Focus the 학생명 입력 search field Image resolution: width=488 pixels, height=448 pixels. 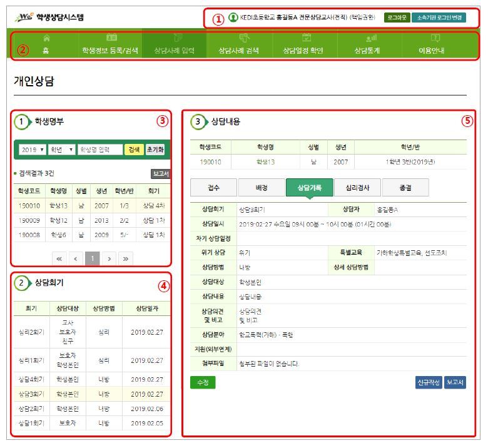point(100,150)
